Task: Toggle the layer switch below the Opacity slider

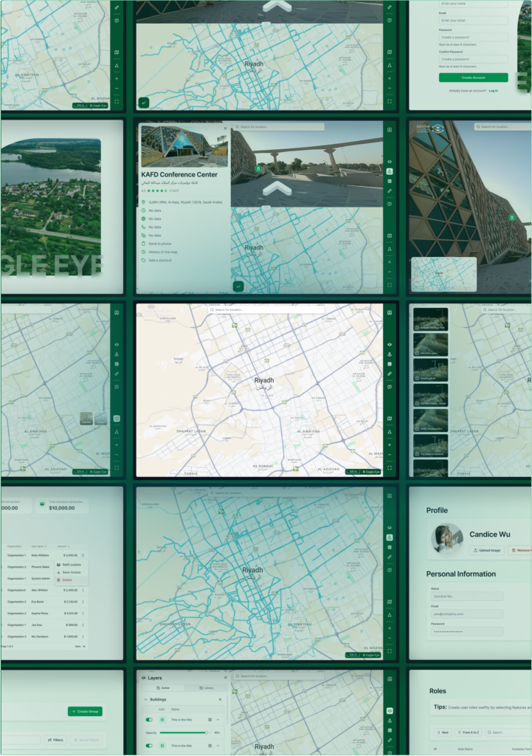Action: pos(149,746)
